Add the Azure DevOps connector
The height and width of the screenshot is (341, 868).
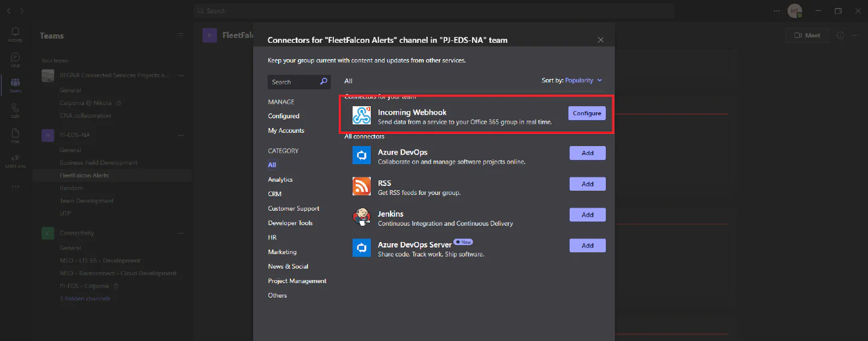pyautogui.click(x=588, y=153)
